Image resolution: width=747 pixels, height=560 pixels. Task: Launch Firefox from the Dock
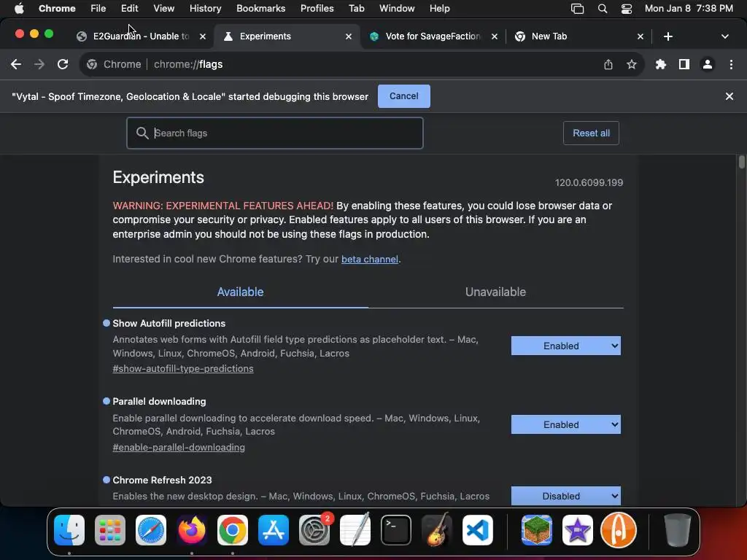coord(192,529)
